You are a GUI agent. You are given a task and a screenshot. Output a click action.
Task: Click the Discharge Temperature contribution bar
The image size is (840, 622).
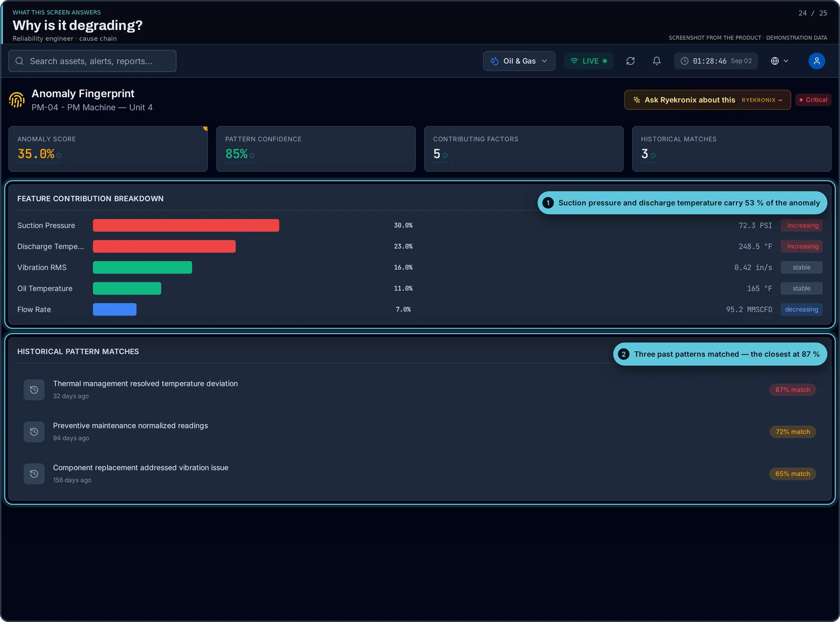(164, 246)
